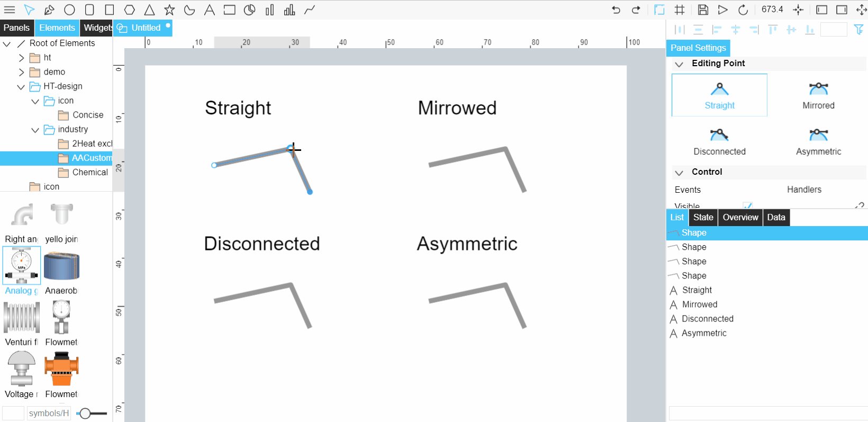Collapse the Control section

(679, 173)
